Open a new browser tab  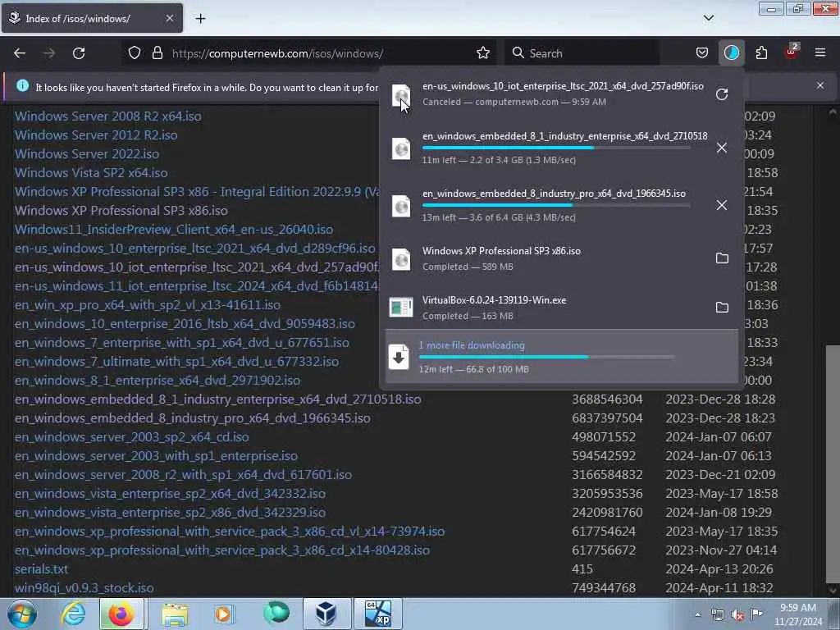pyautogui.click(x=200, y=19)
